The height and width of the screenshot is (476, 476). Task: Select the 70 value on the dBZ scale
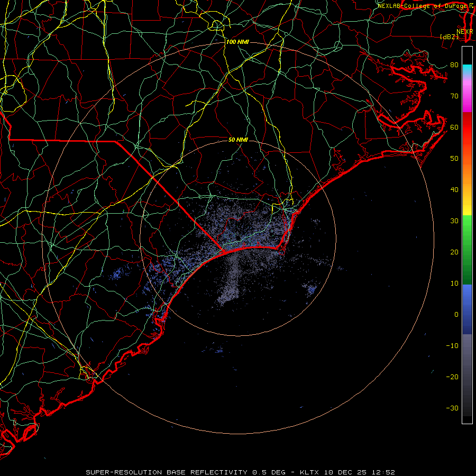click(x=454, y=96)
